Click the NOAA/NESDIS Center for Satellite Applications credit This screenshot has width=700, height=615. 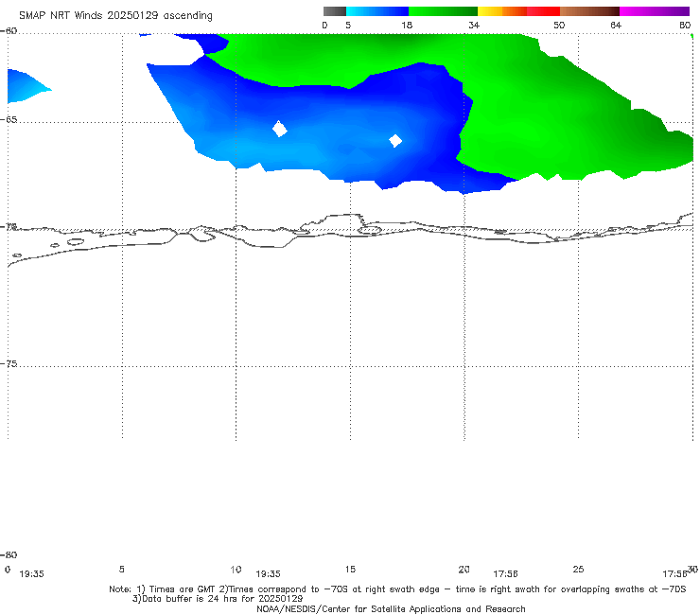pyautogui.click(x=391, y=608)
